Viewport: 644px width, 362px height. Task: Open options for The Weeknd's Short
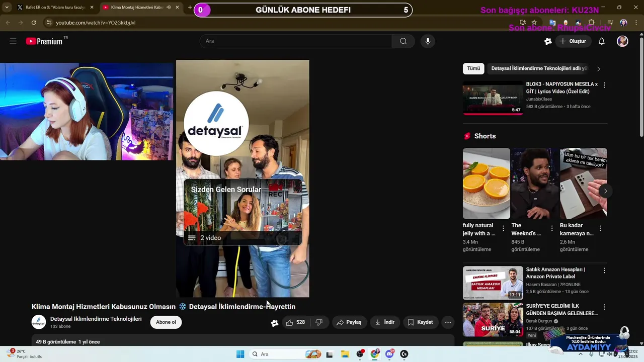tap(552, 228)
